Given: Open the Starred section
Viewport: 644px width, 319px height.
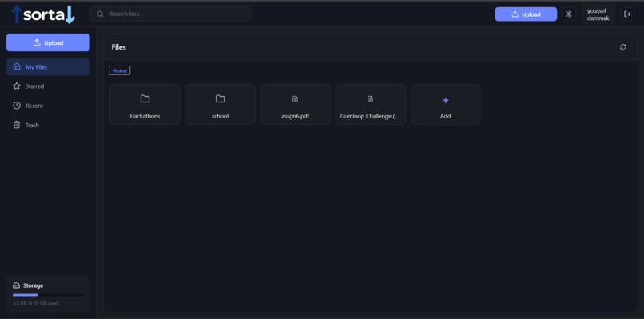Looking at the screenshot, I should pos(48,86).
